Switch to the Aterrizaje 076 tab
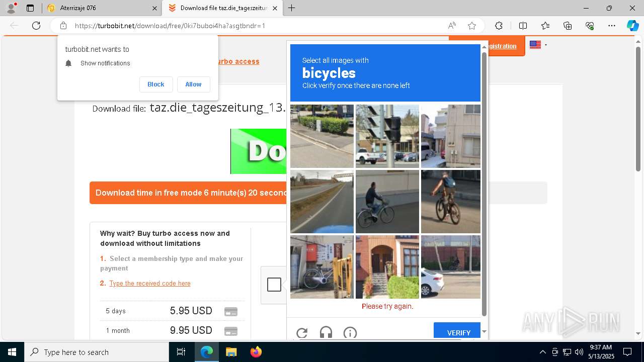This screenshot has width=644, height=362. point(103,8)
